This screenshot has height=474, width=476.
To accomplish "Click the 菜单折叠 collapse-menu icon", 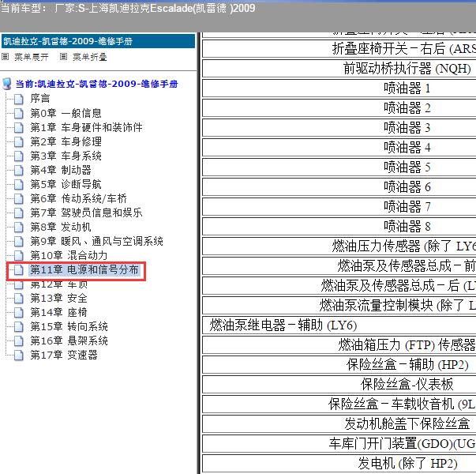I will click(63, 57).
